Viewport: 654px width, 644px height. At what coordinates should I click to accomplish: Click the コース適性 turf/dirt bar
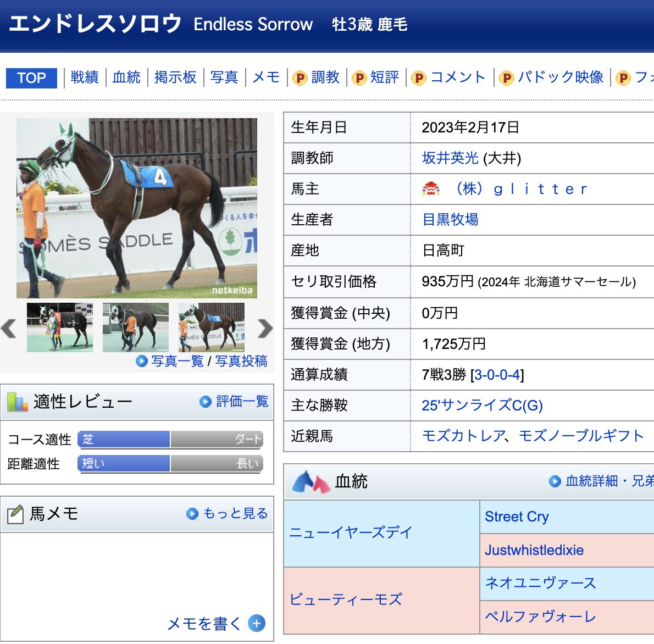pos(170,440)
